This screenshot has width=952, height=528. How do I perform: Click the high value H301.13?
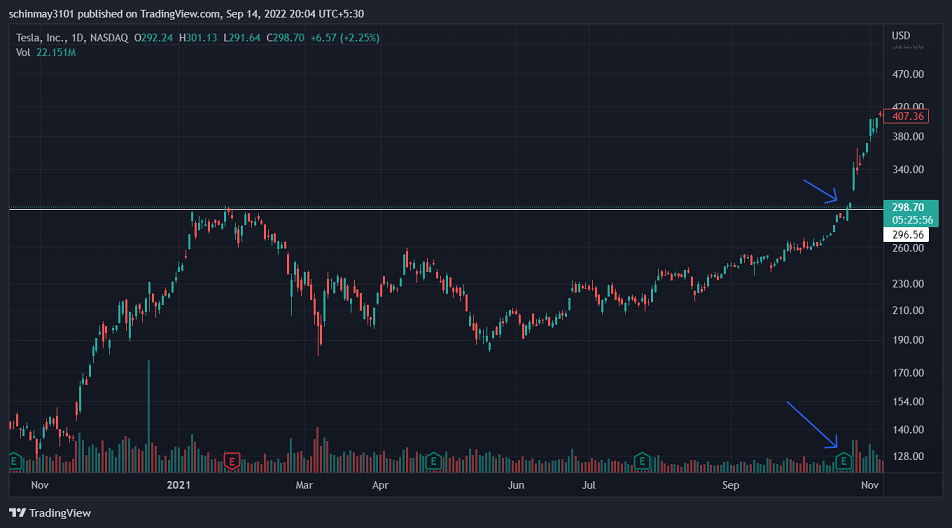coord(198,38)
